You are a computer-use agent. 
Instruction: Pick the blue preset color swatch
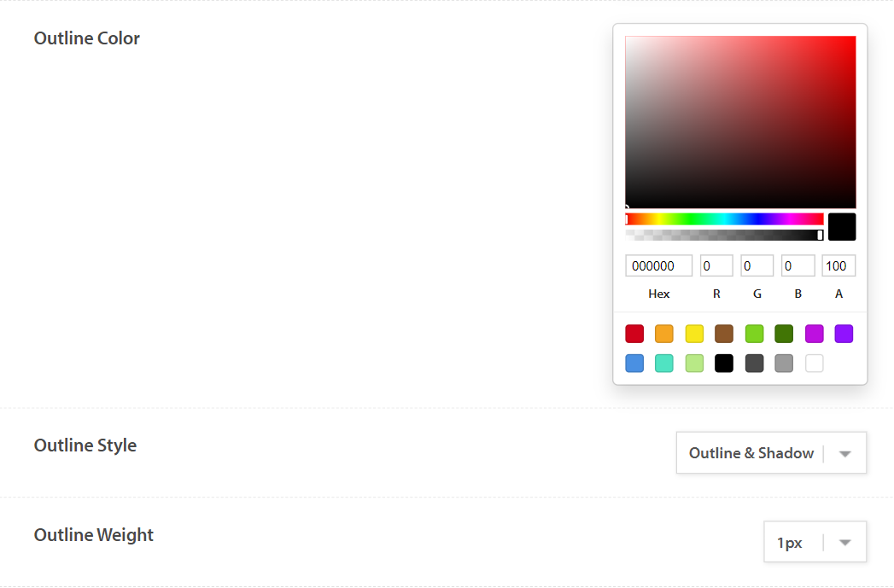tap(634, 363)
